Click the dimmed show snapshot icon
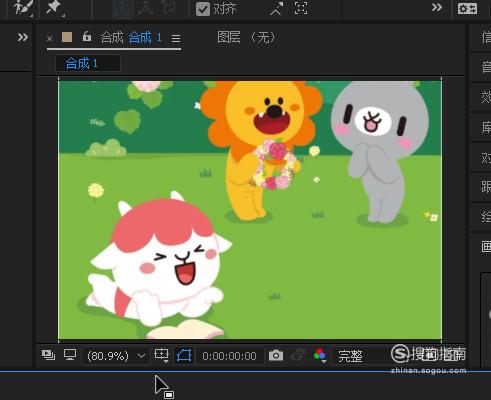Viewport: 491px width, 400px height. click(298, 355)
